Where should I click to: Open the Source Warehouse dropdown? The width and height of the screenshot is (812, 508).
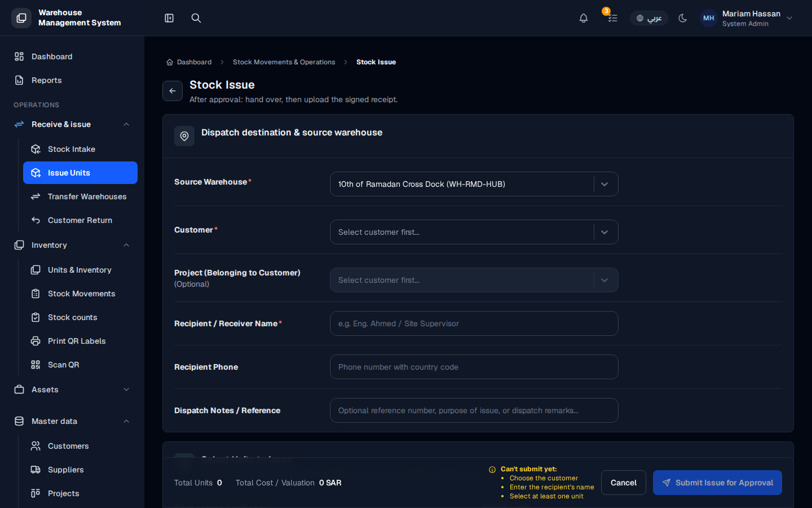point(474,184)
